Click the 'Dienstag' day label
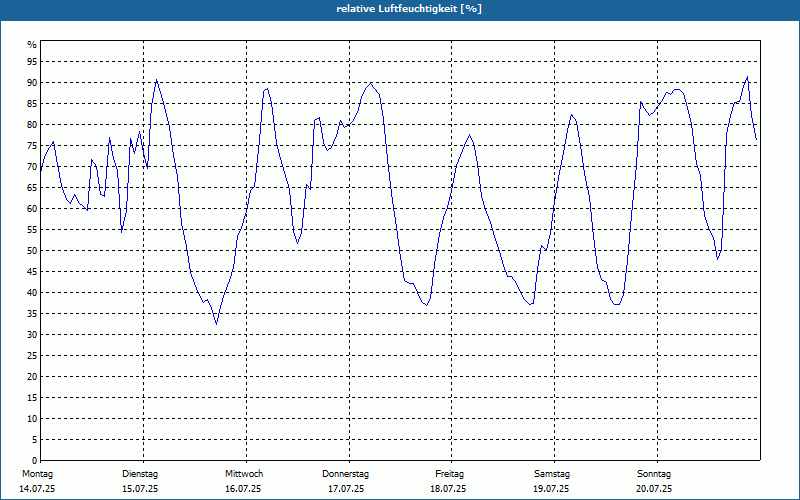 pyautogui.click(x=140, y=474)
